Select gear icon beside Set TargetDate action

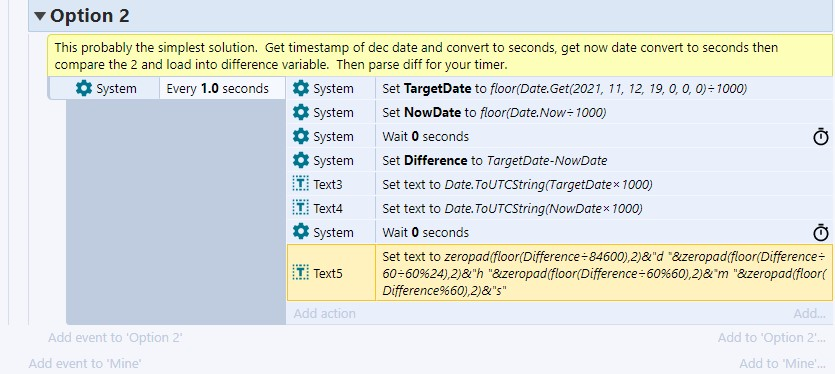click(301, 88)
